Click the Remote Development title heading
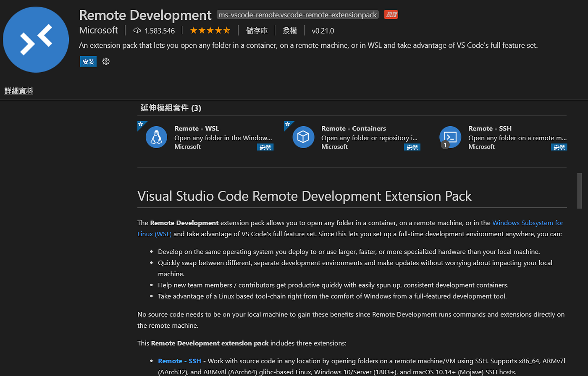588x376 pixels. coord(145,15)
